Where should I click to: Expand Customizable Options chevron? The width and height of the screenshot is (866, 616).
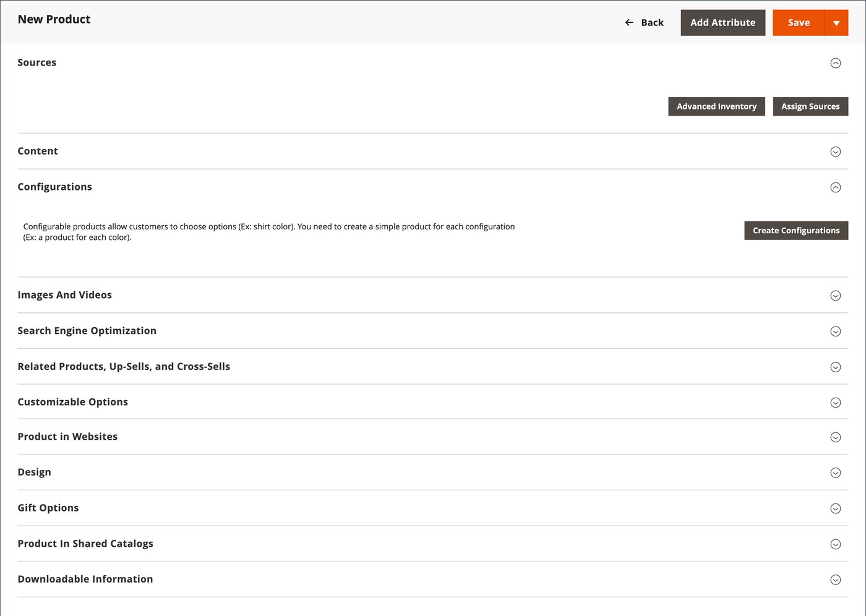click(x=836, y=403)
